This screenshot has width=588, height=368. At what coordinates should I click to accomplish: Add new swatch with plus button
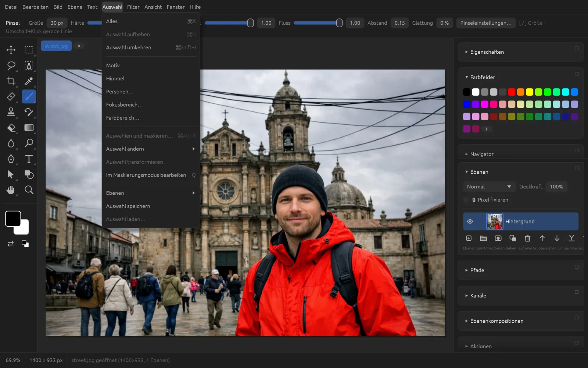[x=486, y=129]
